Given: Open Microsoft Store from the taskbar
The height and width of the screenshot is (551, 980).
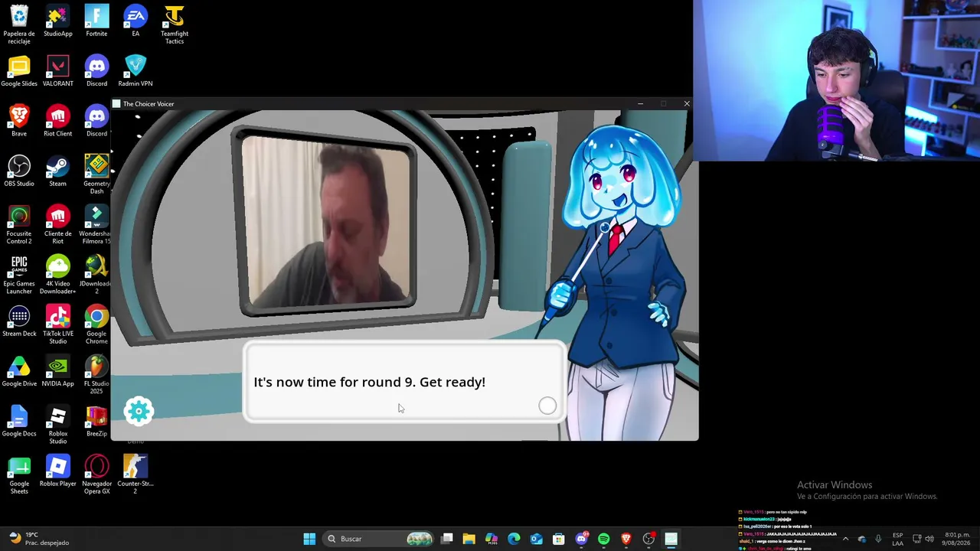Looking at the screenshot, I should (x=558, y=539).
